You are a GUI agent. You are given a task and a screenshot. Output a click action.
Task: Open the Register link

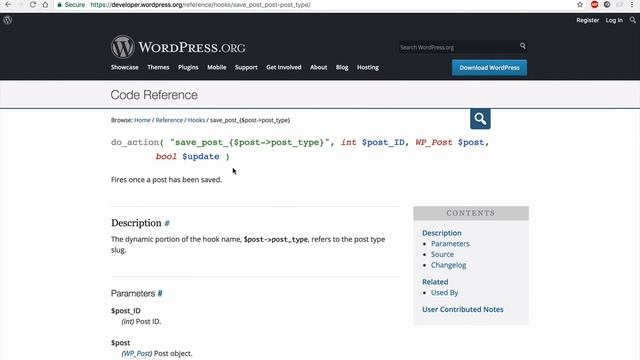pos(587,20)
